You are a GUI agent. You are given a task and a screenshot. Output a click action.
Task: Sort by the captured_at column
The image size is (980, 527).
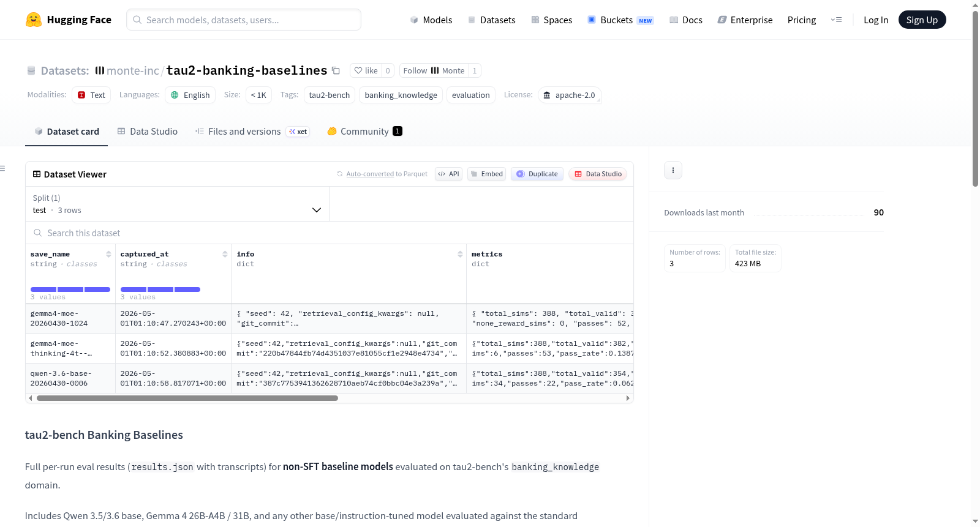coord(225,254)
